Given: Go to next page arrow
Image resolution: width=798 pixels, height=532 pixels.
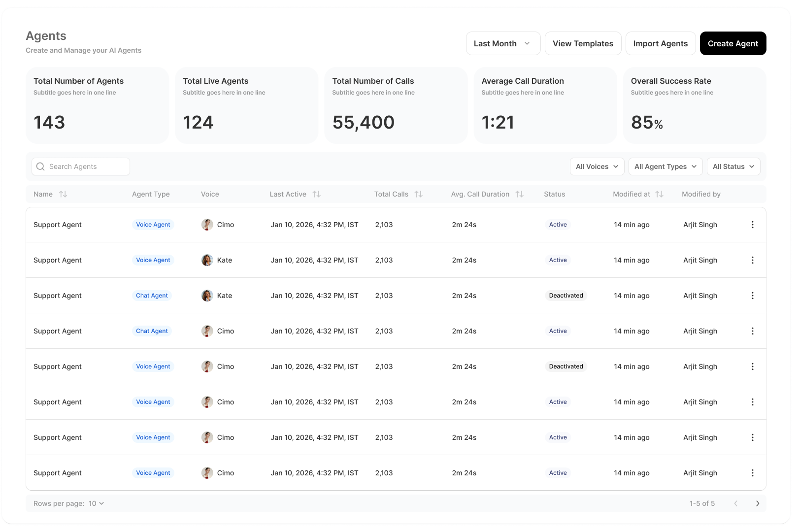Looking at the screenshot, I should click(758, 503).
